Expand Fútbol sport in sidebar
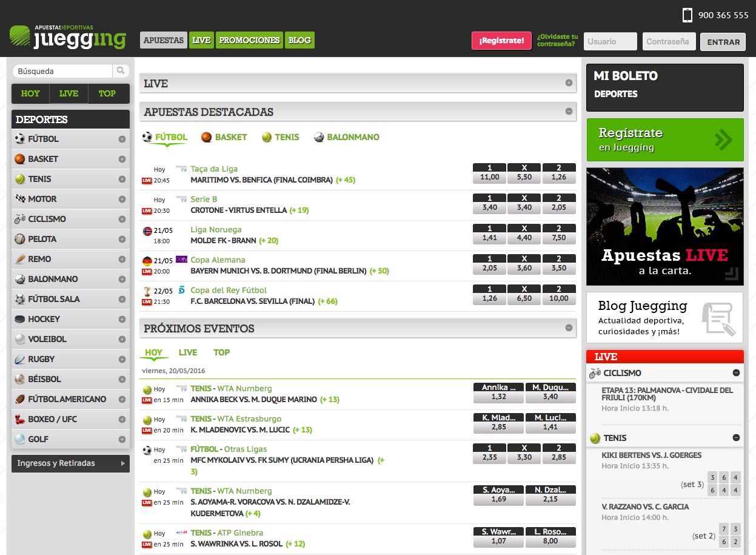Image resolution: width=756 pixels, height=555 pixels. (x=122, y=139)
